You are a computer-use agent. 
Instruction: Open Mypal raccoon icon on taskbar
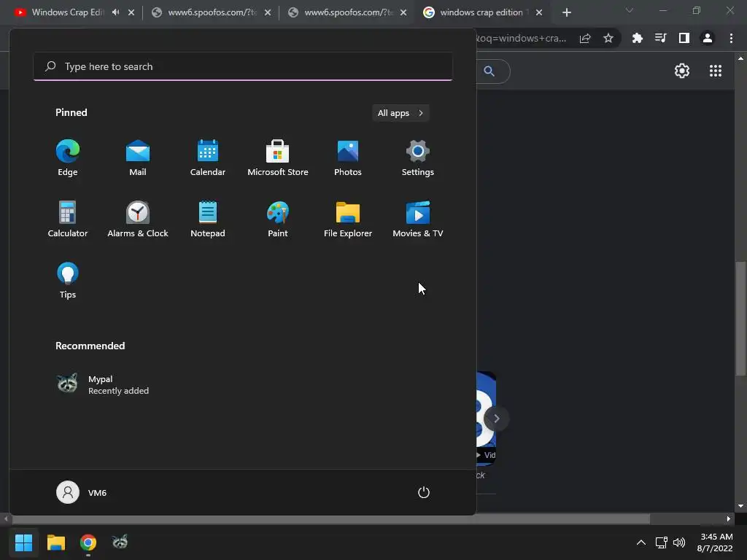coord(120,542)
